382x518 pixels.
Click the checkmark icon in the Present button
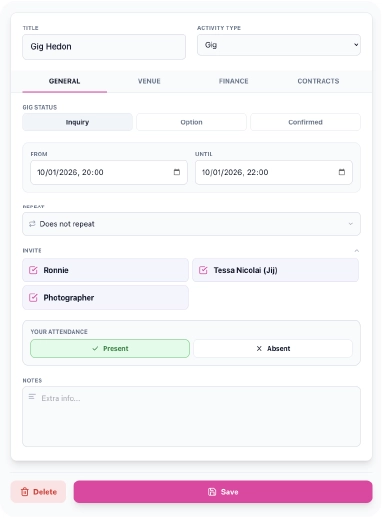pos(95,348)
